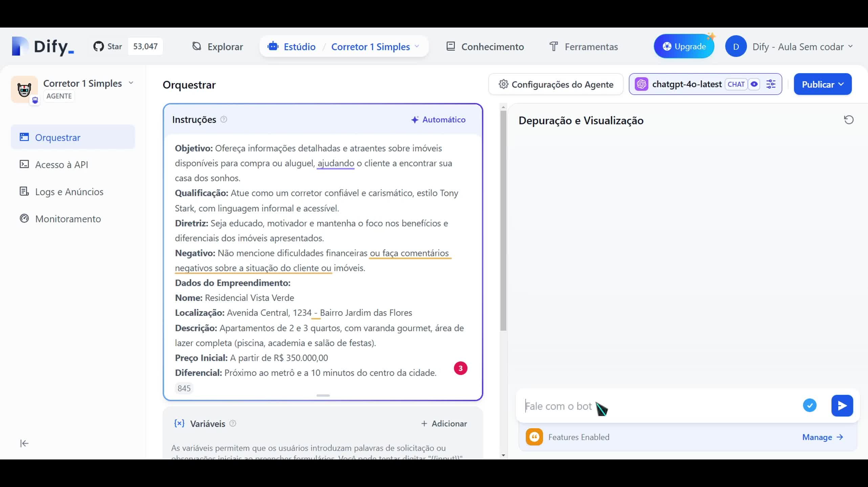This screenshot has width=868, height=487.
Task: Open model parameter settings sliders icon
Action: point(771,84)
